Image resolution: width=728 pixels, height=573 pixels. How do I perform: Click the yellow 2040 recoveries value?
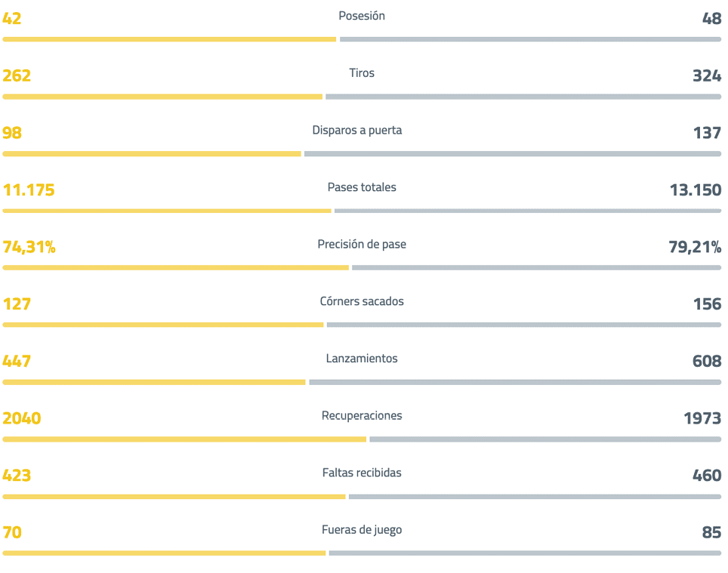(22, 418)
